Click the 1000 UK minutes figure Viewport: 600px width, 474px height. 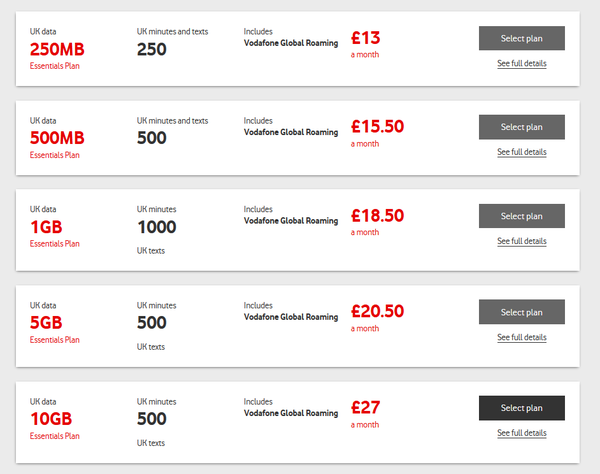click(157, 227)
